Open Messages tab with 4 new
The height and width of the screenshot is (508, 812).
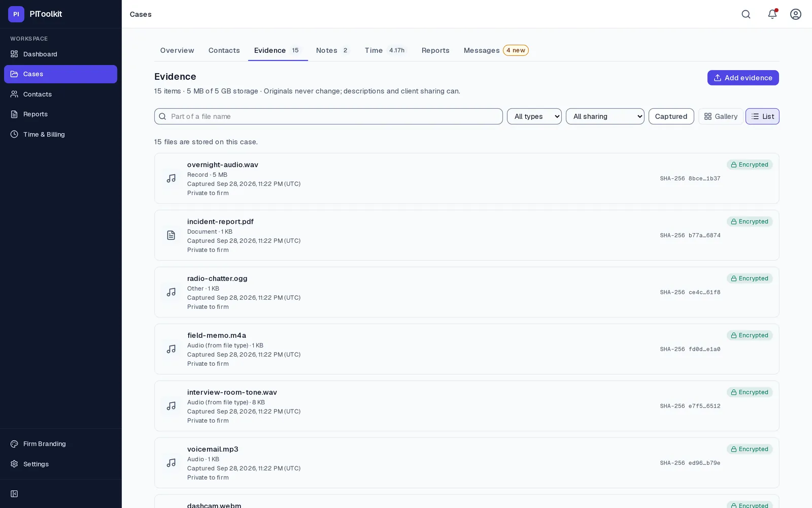[x=496, y=50]
